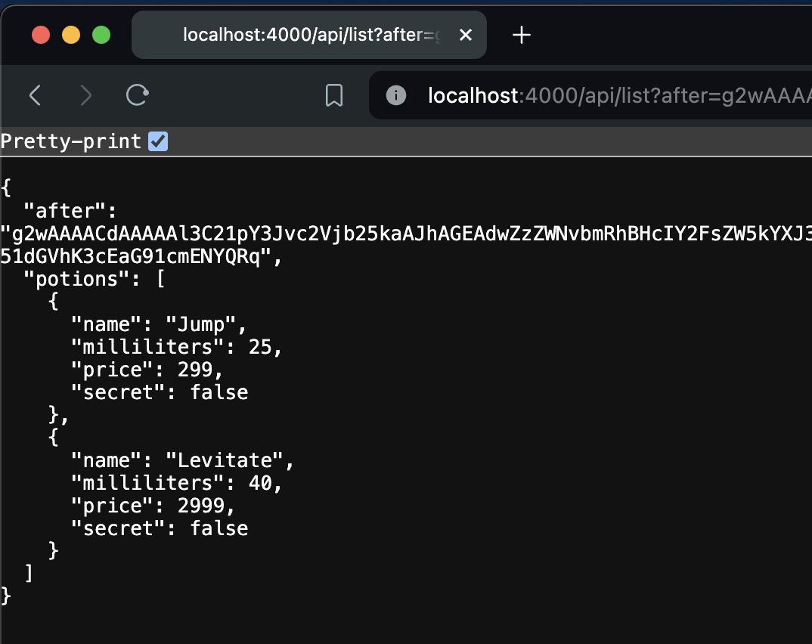Reload the current page
The width and height of the screenshot is (812, 644).
(138, 94)
